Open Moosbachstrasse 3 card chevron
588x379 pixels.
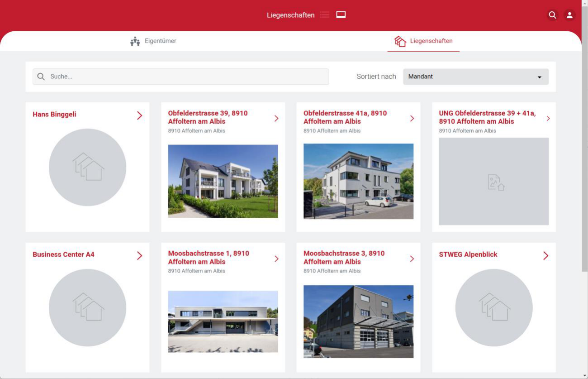point(412,259)
